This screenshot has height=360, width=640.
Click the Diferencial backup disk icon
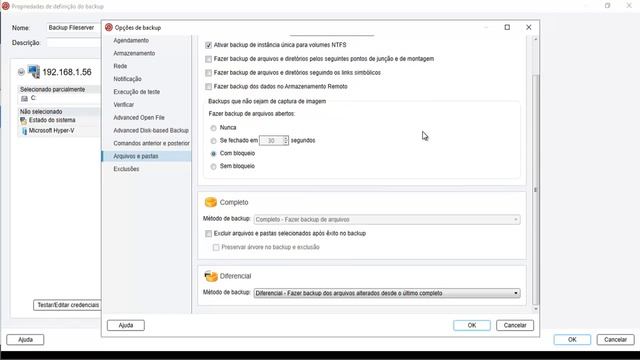pyautogui.click(x=211, y=276)
